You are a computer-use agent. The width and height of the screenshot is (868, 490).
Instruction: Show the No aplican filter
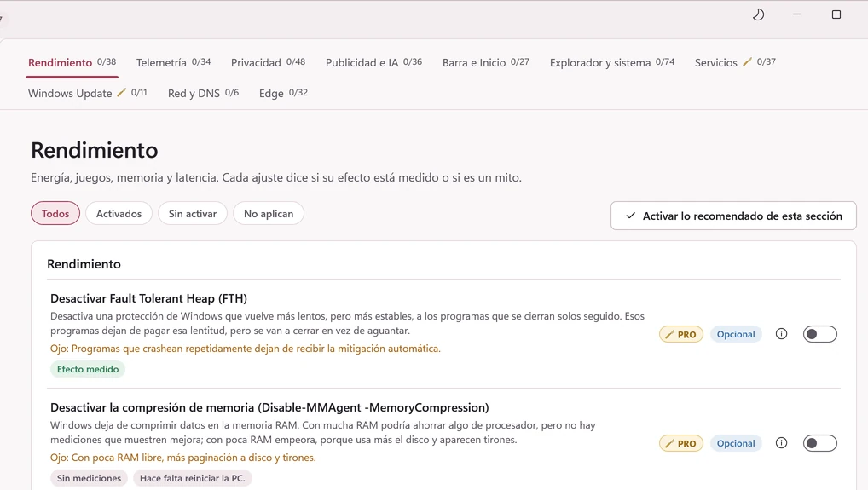269,214
